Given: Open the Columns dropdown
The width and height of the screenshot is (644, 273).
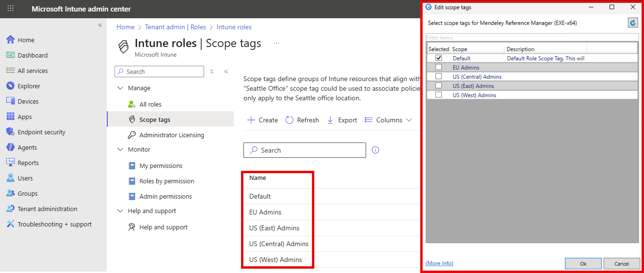Looking at the screenshot, I should pyautogui.click(x=388, y=120).
